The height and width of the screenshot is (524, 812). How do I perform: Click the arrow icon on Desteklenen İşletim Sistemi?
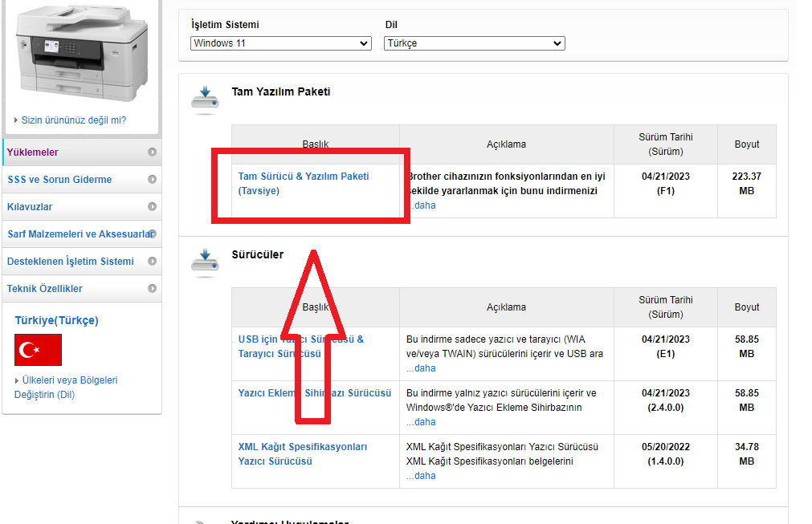pos(152,262)
